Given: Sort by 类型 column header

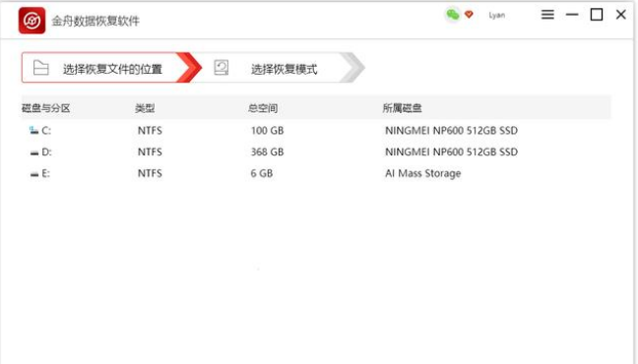Looking at the screenshot, I should click(x=145, y=108).
